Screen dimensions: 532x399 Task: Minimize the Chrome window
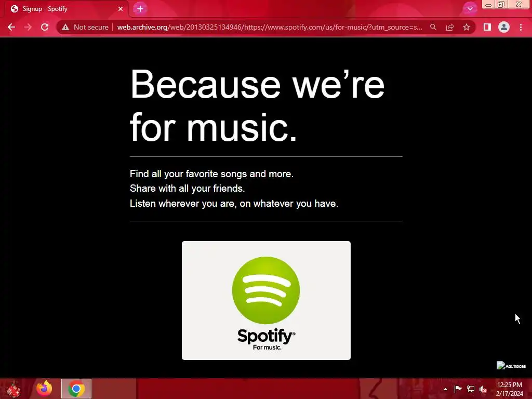[488, 5]
